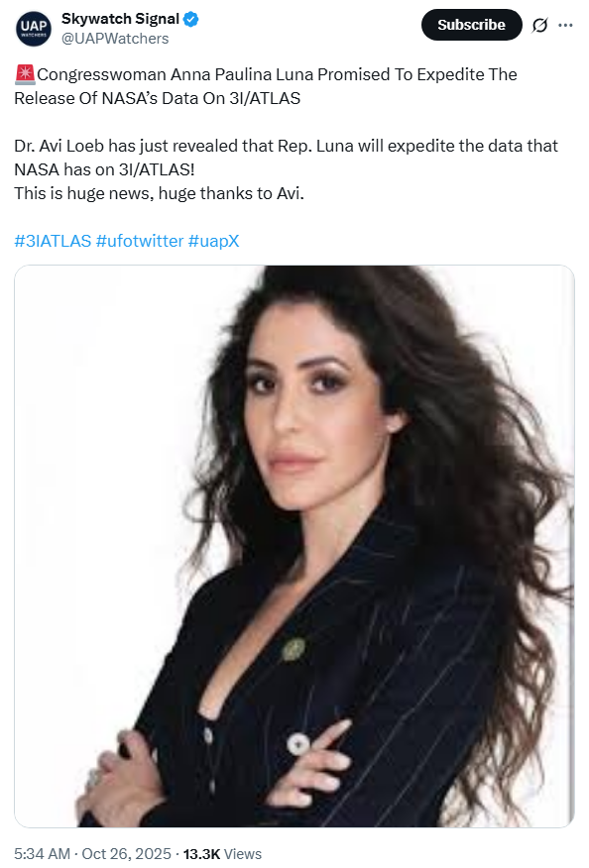Click the red siren emoji in headline
Viewport: 589px width, 868px height.
(x=25, y=74)
